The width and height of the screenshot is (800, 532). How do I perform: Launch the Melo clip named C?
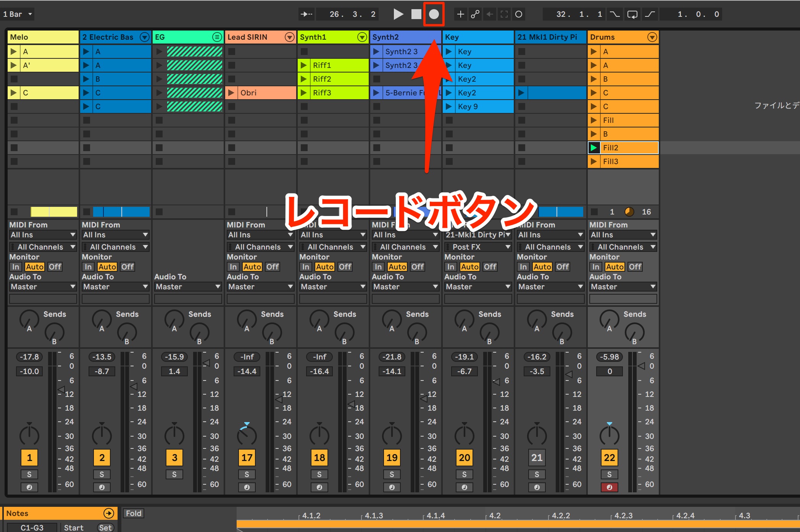14,93
